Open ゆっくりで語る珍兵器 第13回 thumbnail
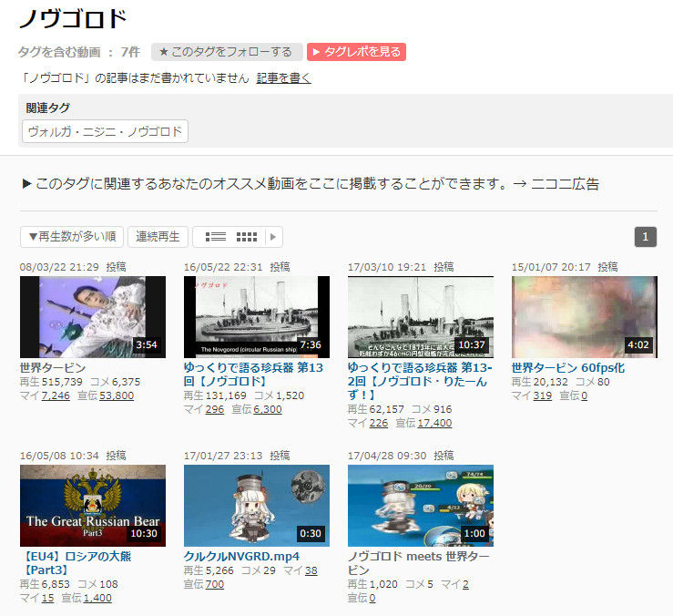 click(257, 317)
